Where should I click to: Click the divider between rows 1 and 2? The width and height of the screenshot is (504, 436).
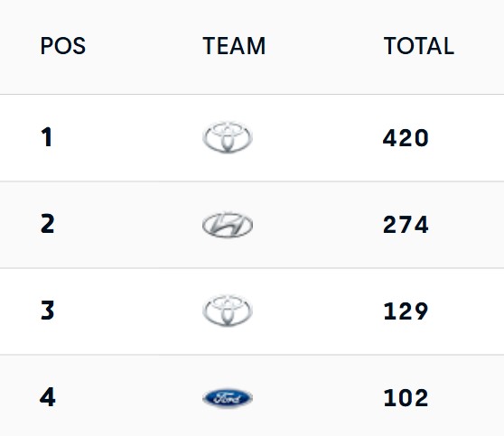point(252,181)
